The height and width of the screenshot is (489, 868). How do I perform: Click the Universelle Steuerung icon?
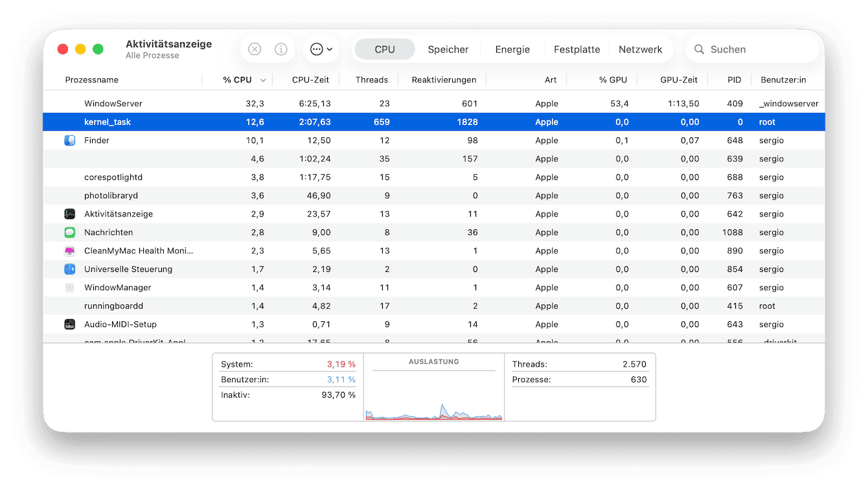70,269
